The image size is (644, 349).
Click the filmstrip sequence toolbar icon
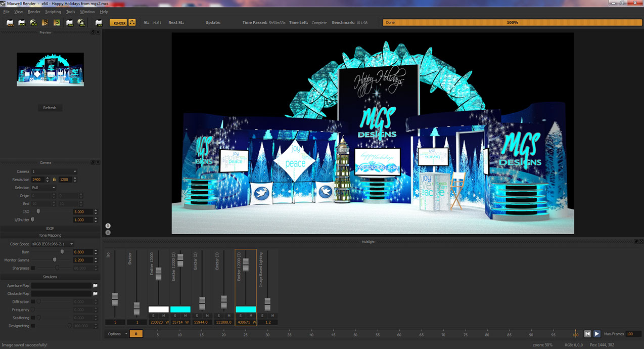click(x=45, y=23)
